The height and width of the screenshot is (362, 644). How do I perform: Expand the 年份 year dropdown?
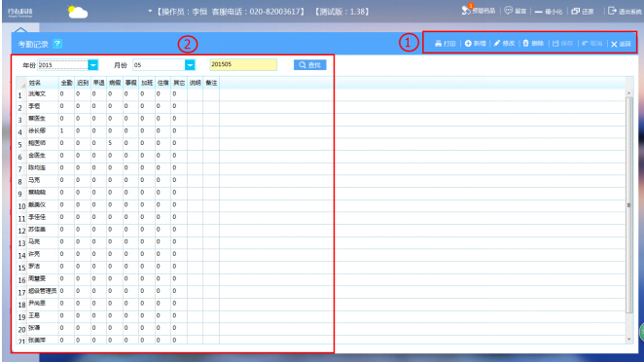[x=93, y=65]
